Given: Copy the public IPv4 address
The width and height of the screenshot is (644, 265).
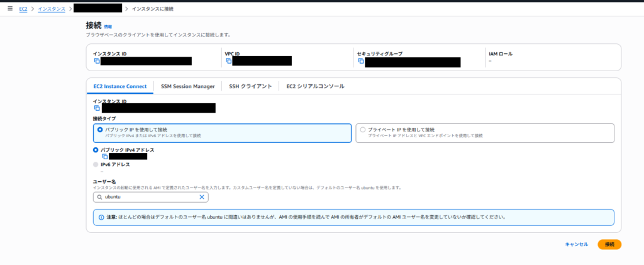Looking at the screenshot, I should [105, 156].
